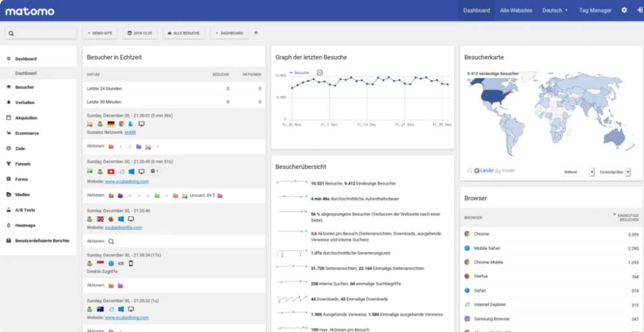Click the iOS phone device icon
The image size is (644, 332).
pyautogui.click(x=131, y=263)
